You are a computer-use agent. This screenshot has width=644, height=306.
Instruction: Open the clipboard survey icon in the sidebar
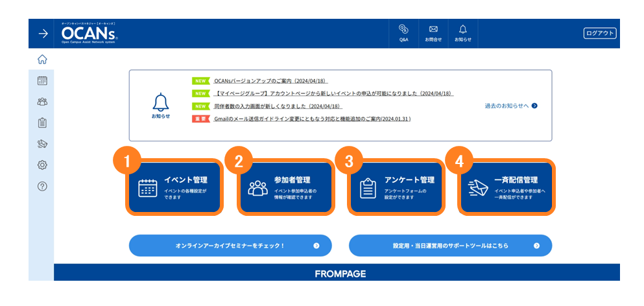pyautogui.click(x=42, y=123)
